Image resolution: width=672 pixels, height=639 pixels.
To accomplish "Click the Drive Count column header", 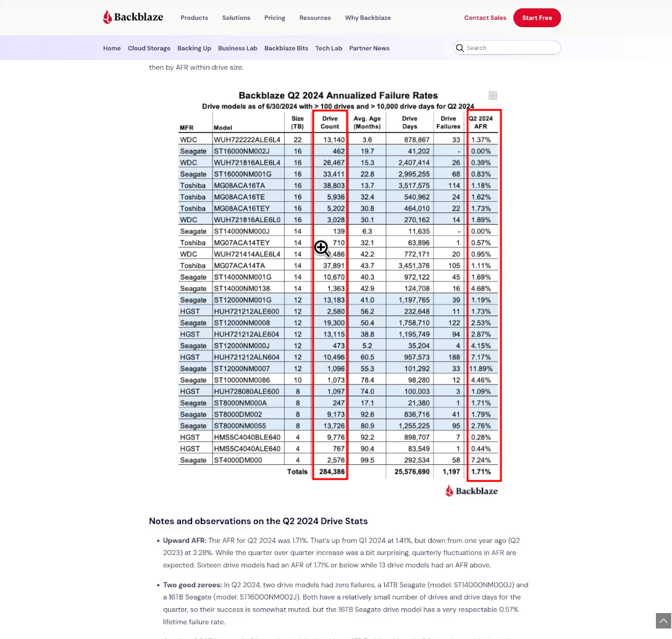I will coord(330,122).
